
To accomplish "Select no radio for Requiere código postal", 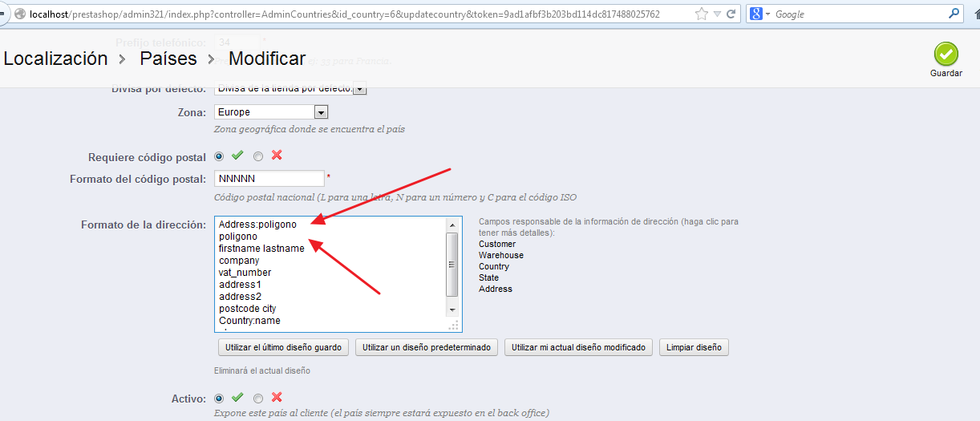I will (x=258, y=156).
